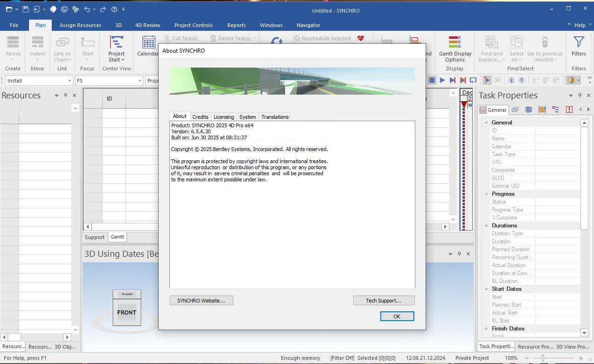Open the 3D Using Dates panel menu arrow

451,254
